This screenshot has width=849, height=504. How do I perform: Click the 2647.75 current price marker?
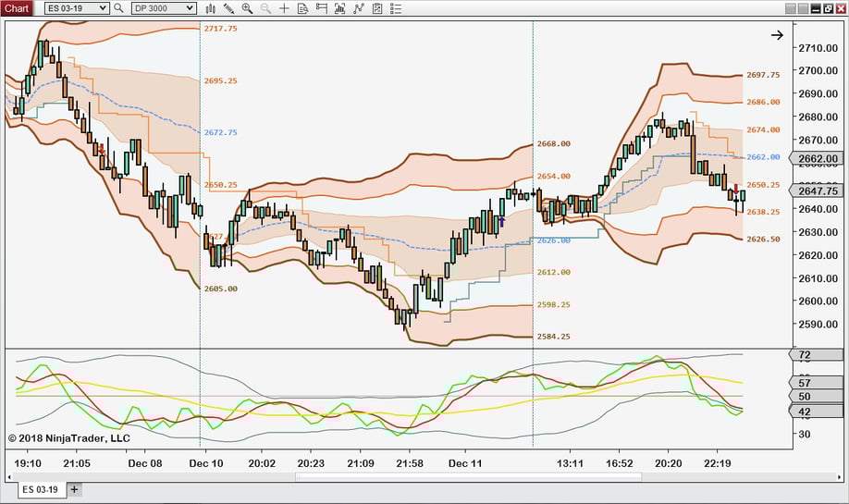818,191
